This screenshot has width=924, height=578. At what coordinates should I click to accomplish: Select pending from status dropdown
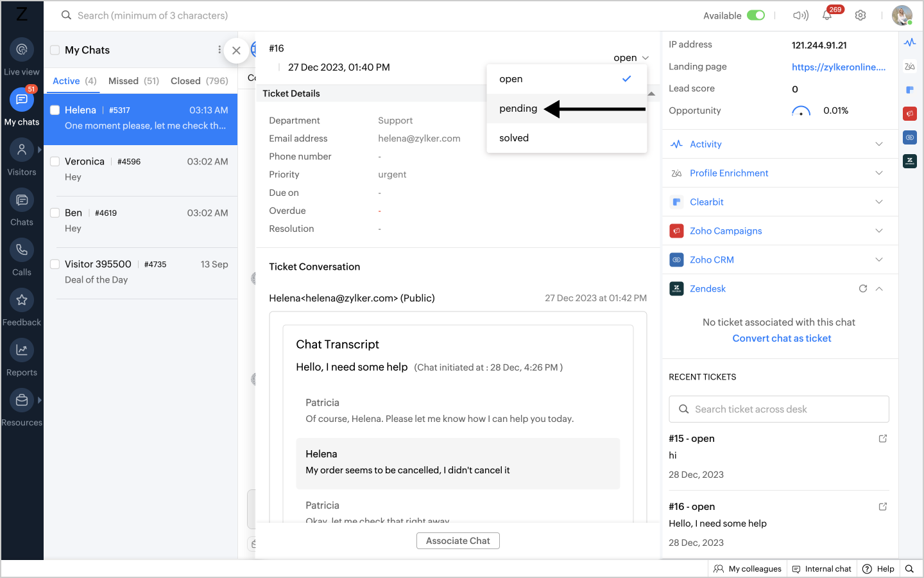click(518, 109)
